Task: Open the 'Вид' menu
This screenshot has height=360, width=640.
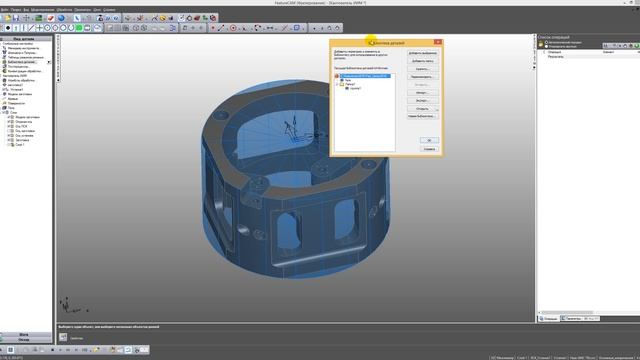Action: pos(26,9)
